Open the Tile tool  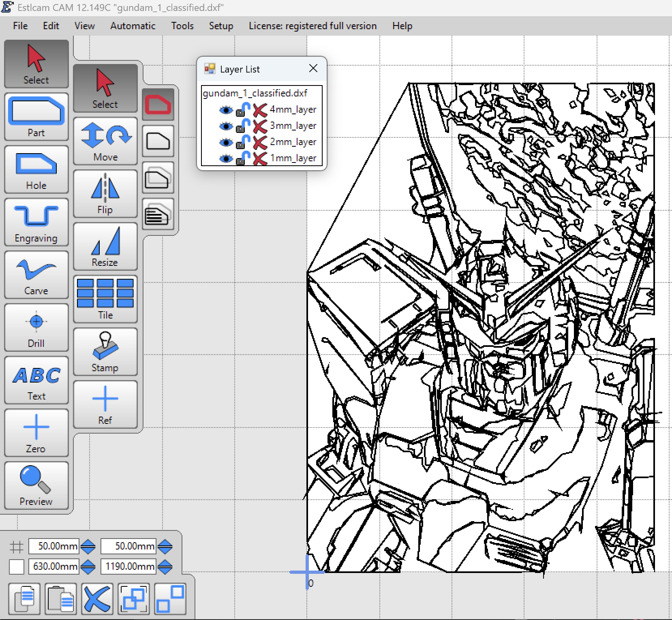tap(105, 299)
